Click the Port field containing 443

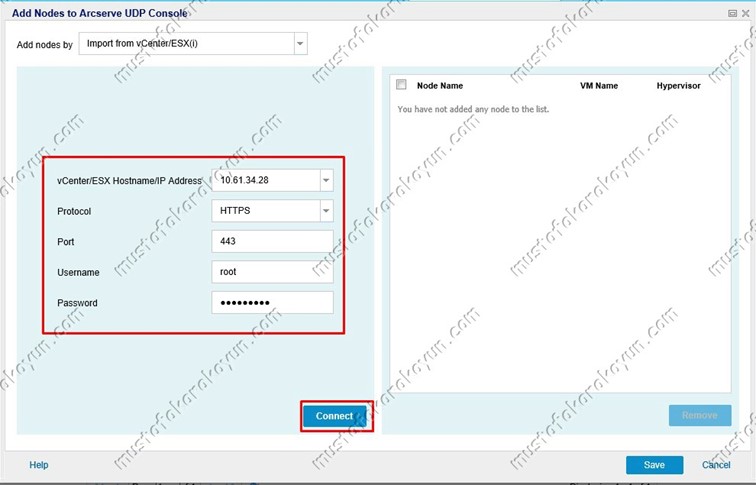point(272,241)
